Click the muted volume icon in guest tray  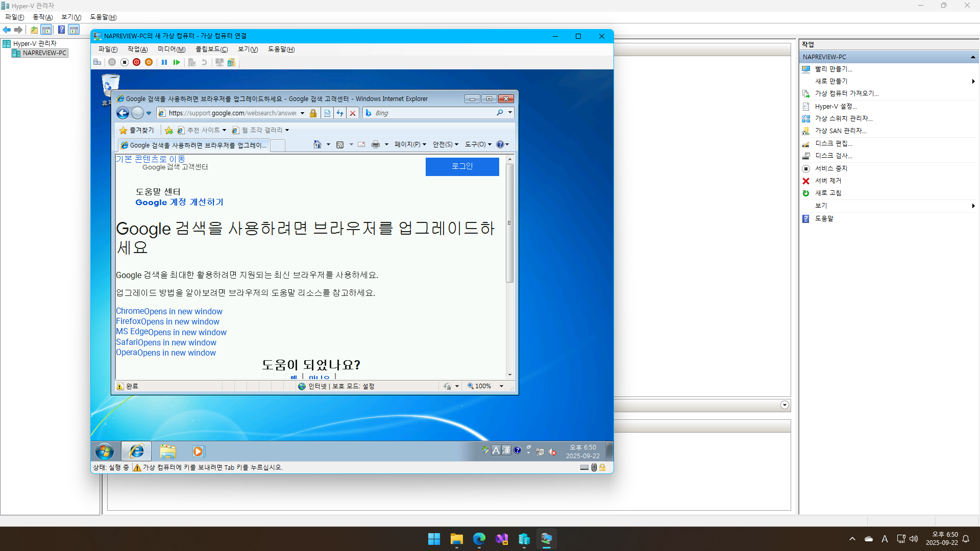coord(552,452)
